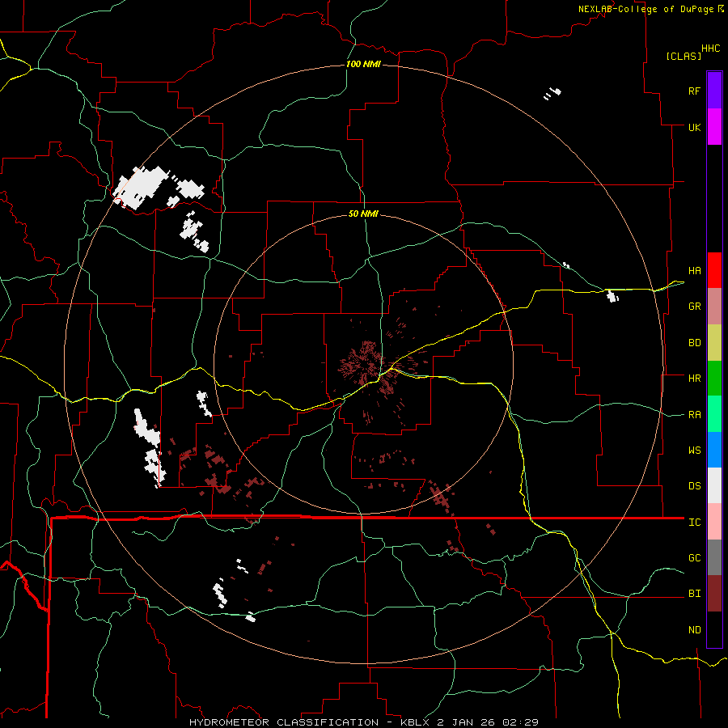The image size is (728, 728).
Task: Click the DS legend label text
Action: click(x=694, y=485)
